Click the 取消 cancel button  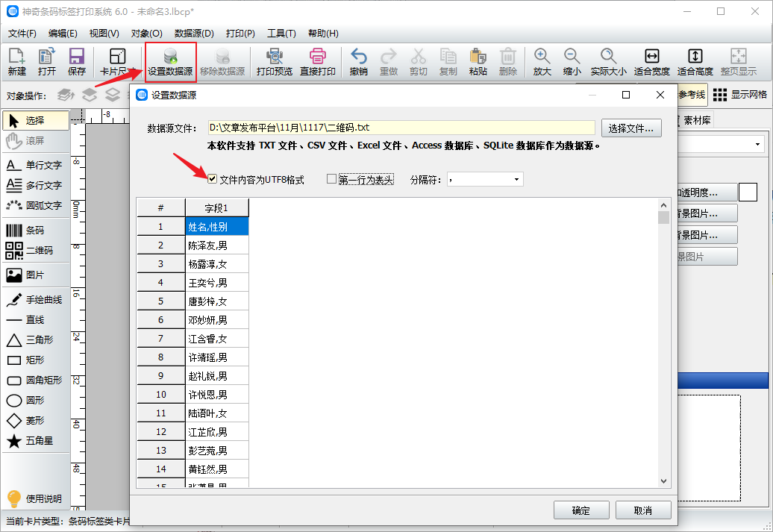coord(643,510)
